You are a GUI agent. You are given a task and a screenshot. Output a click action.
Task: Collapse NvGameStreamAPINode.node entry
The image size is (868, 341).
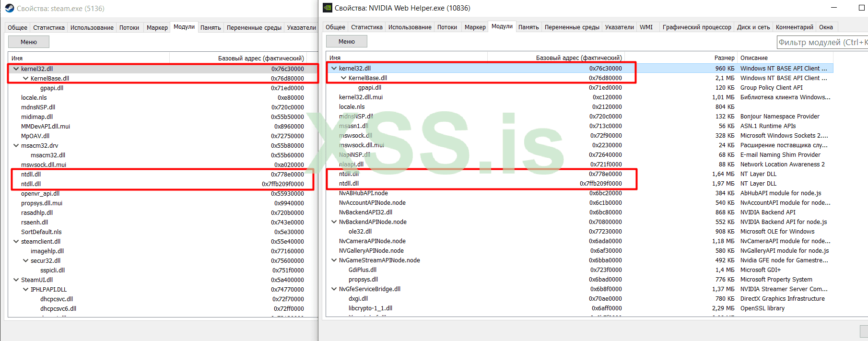[x=334, y=260]
